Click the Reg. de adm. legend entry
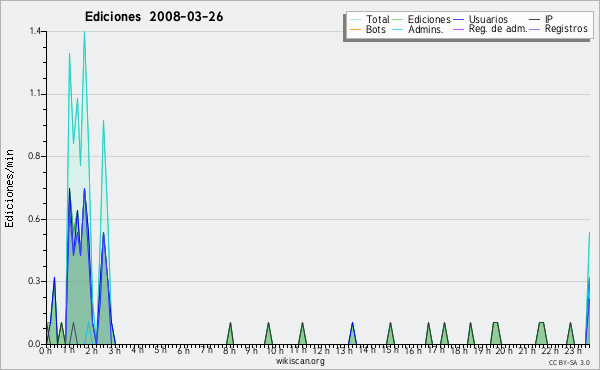 click(491, 29)
